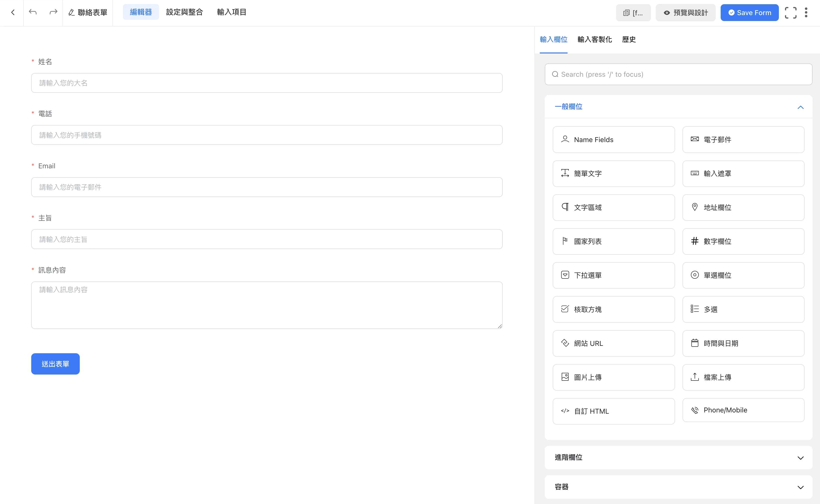Click the shortcode copy button [f...
Screen dimensions: 820x504
633,13
